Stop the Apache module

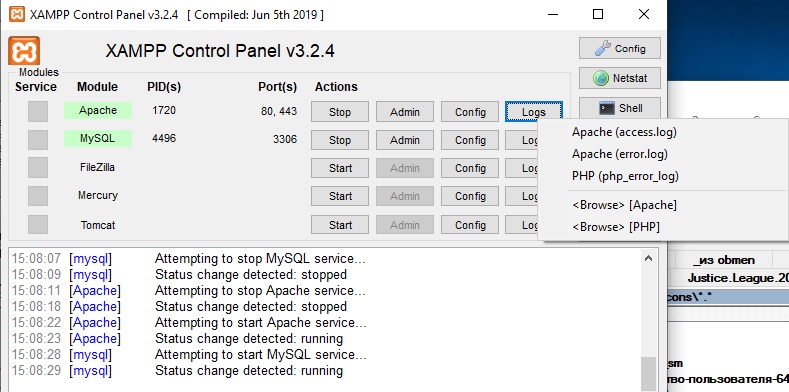coord(340,112)
